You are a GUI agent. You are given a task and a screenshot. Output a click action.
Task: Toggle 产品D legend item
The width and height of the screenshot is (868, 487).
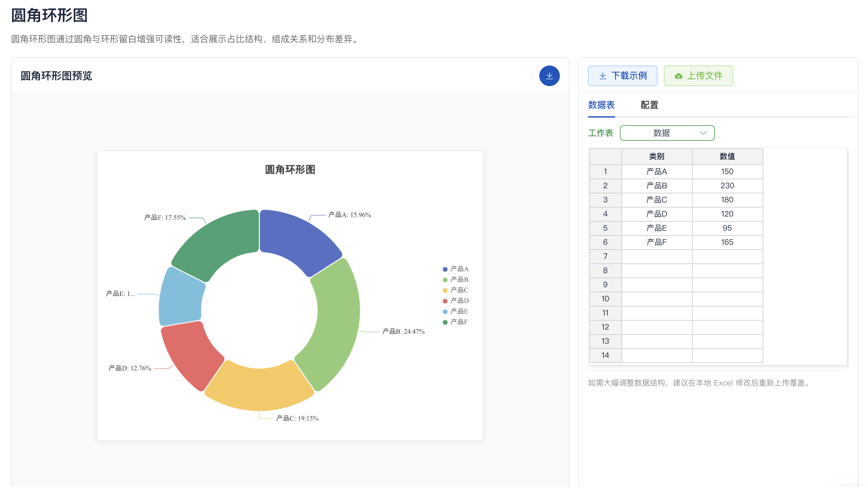click(x=456, y=300)
